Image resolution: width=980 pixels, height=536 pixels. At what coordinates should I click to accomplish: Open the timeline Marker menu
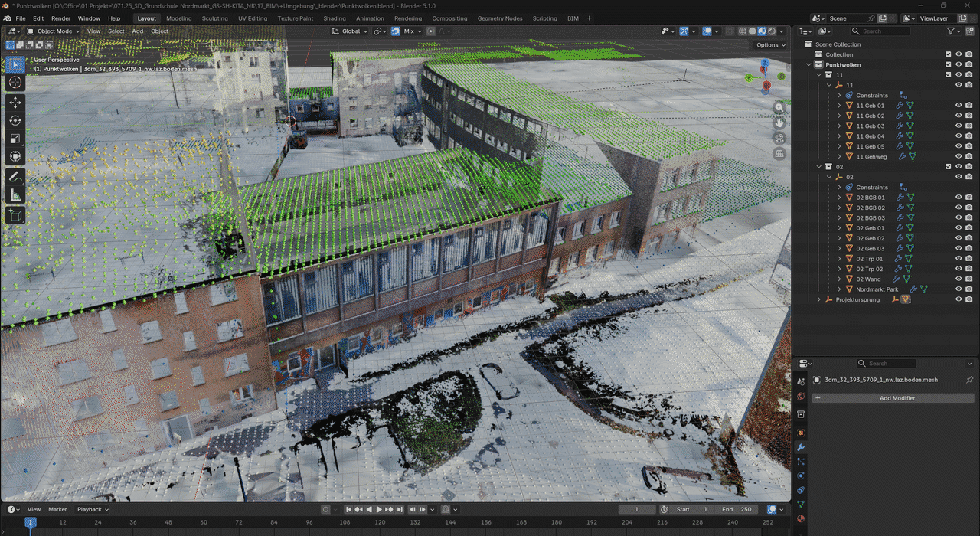57,509
